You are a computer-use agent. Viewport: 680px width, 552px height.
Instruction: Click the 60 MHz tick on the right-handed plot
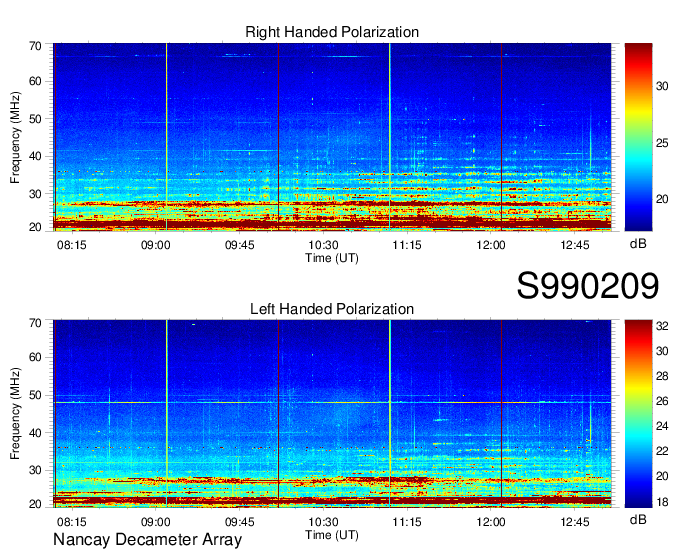pyautogui.click(x=35, y=81)
